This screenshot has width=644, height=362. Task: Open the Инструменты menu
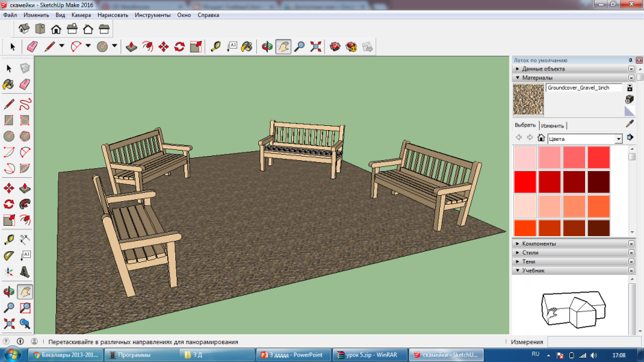coord(152,15)
